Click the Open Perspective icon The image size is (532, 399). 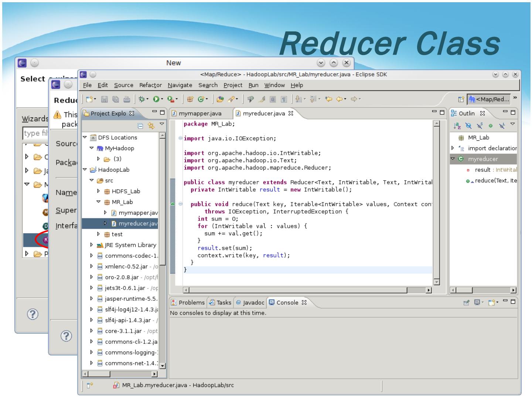tap(461, 99)
